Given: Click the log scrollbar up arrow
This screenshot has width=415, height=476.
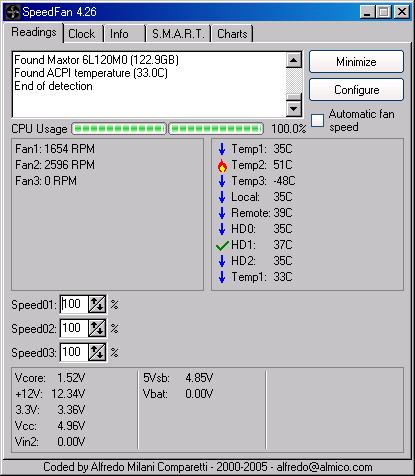Looking at the screenshot, I should click(294, 60).
